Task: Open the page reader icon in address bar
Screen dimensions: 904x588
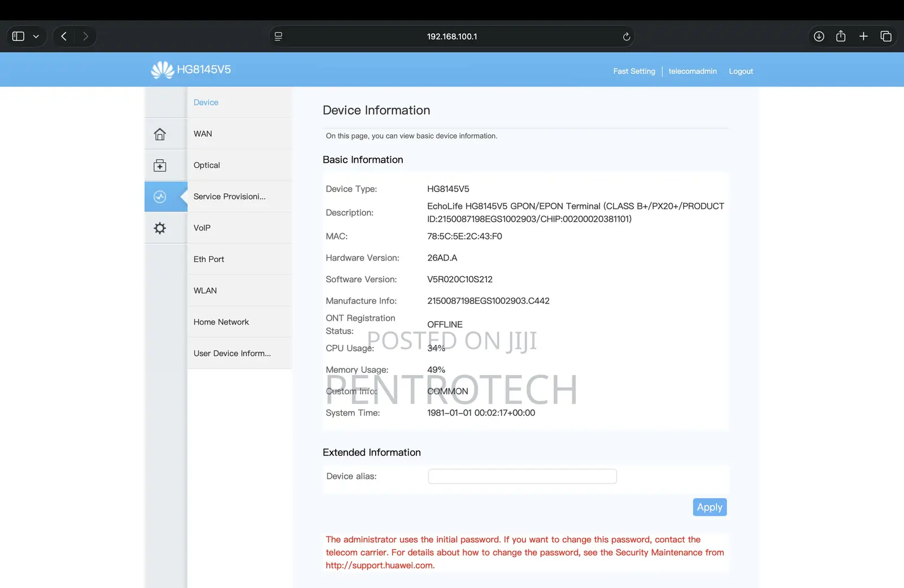Action: click(279, 36)
